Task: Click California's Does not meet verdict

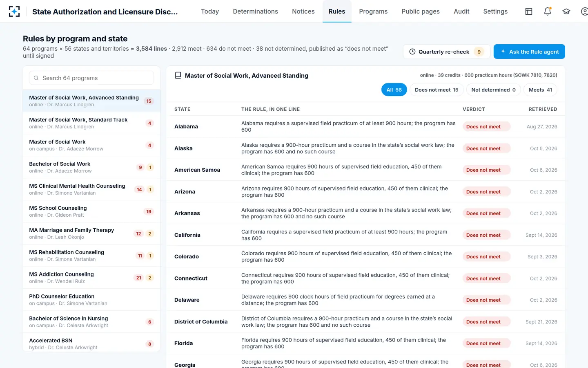Action: click(x=486, y=235)
